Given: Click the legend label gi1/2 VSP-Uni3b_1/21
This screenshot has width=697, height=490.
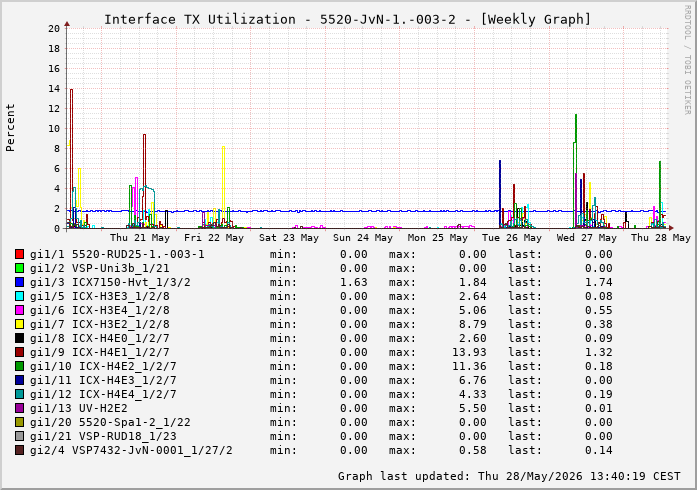Looking at the screenshot, I should coord(100,269).
